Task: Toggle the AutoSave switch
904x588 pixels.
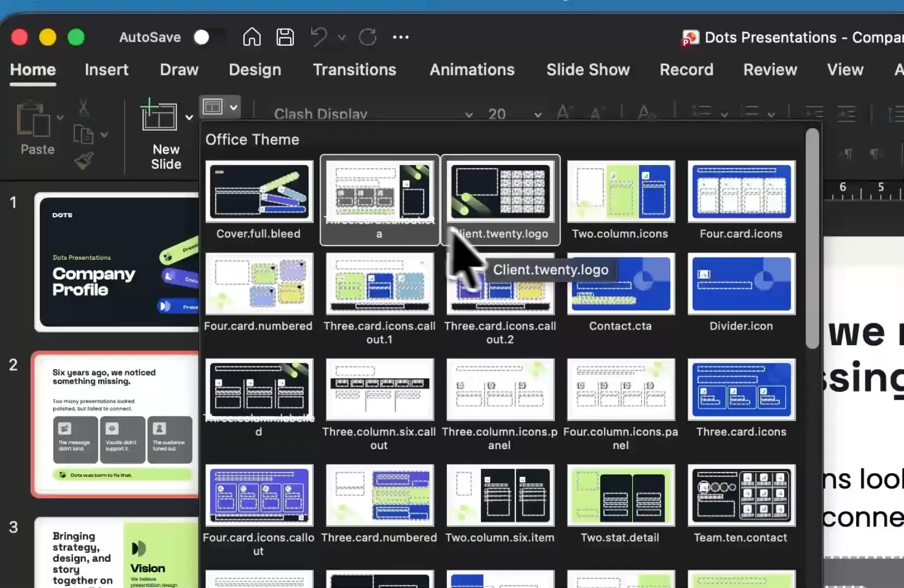Action: pyautogui.click(x=209, y=37)
